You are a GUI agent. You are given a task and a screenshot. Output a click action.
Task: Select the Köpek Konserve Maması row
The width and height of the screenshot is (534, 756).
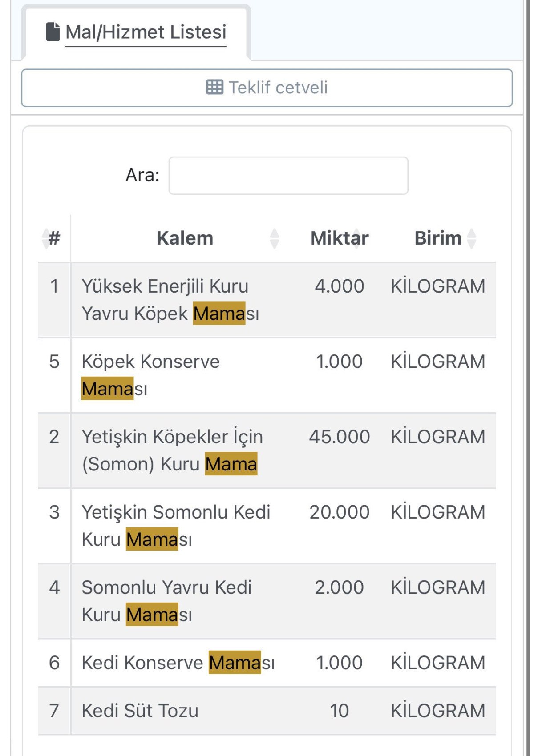click(150, 375)
